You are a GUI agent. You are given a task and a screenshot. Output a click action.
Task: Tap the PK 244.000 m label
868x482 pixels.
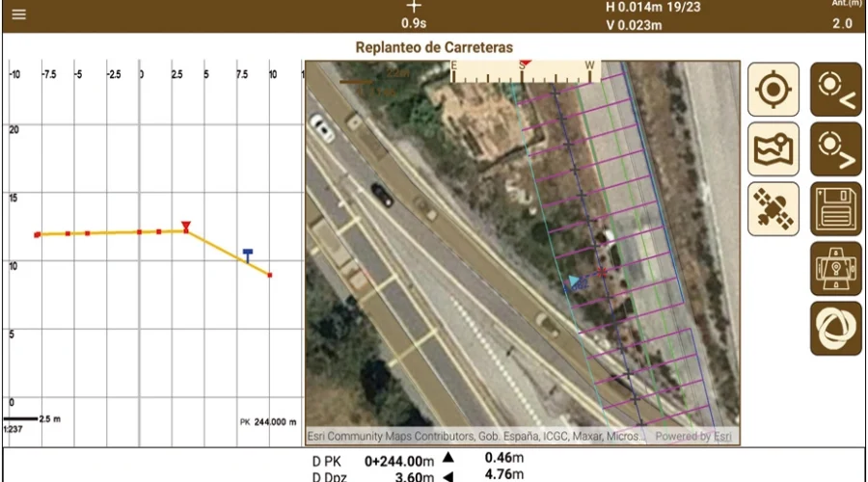[267, 422]
